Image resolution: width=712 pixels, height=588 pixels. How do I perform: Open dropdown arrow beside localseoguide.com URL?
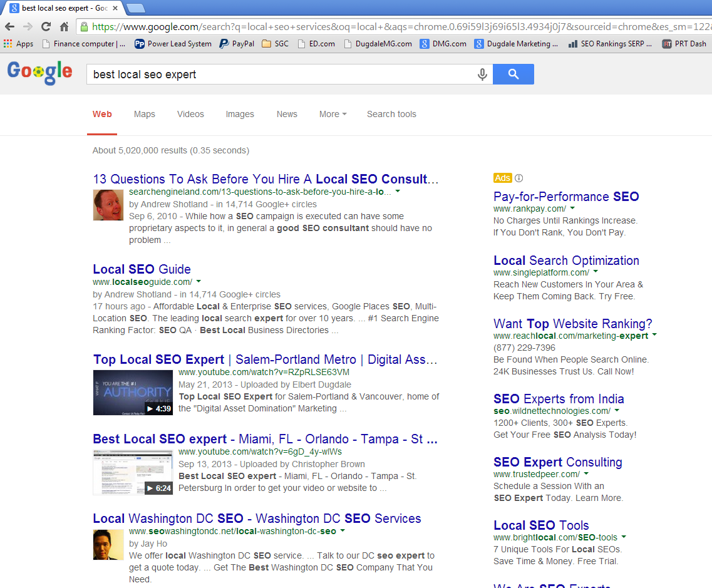pos(199,282)
